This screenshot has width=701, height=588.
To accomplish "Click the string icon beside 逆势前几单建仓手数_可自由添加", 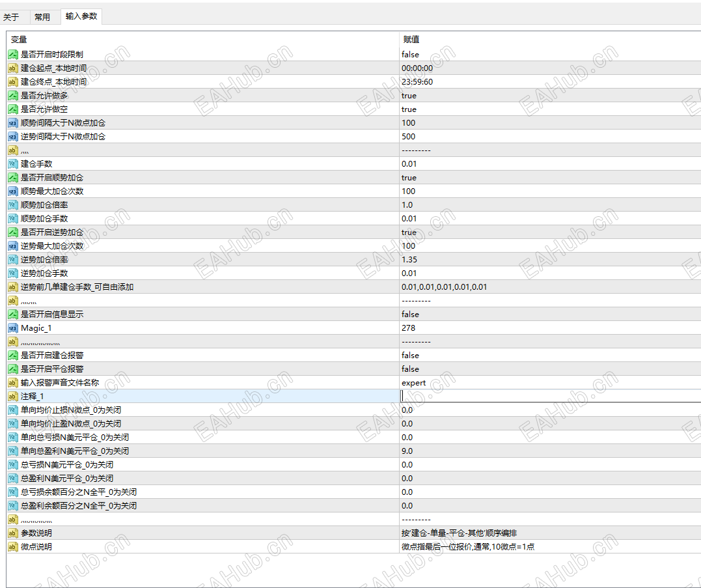I will point(13,287).
